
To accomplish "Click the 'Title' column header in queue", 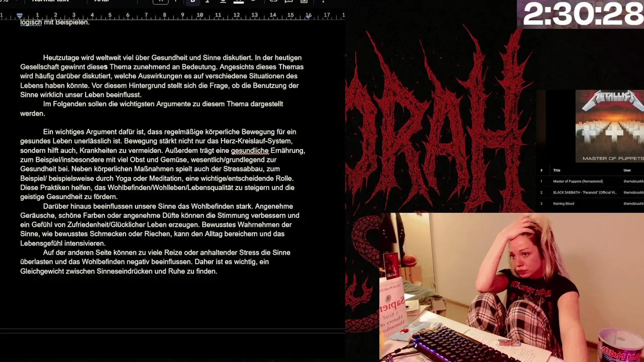I will pyautogui.click(x=556, y=170).
